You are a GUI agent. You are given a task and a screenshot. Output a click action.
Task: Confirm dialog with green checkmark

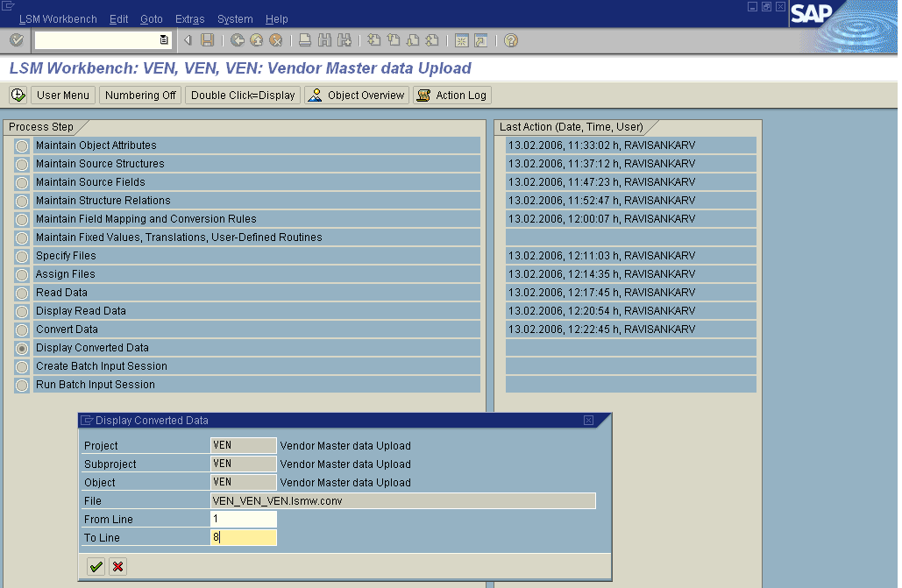(96, 567)
